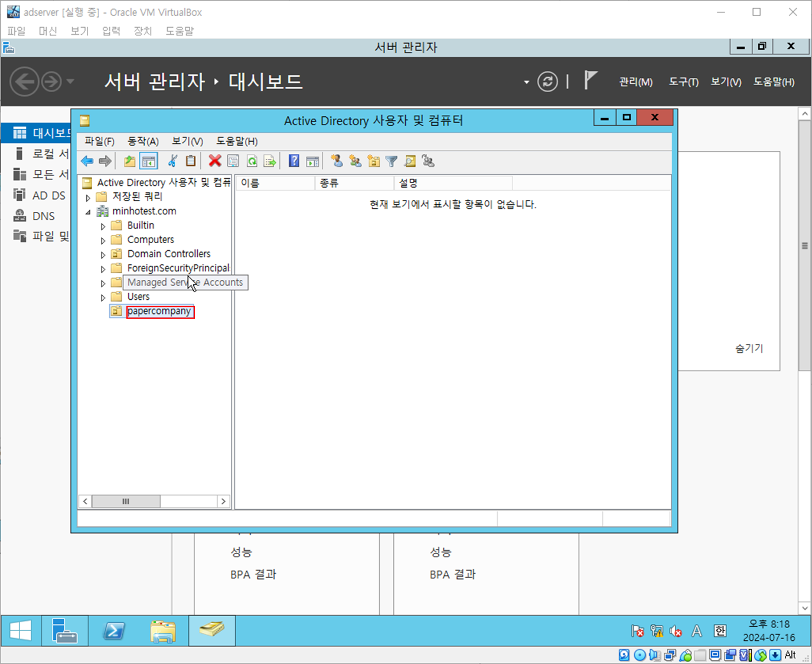812x664 pixels.
Task: Open 보기(V) menu in Server Manager
Action: [x=726, y=82]
